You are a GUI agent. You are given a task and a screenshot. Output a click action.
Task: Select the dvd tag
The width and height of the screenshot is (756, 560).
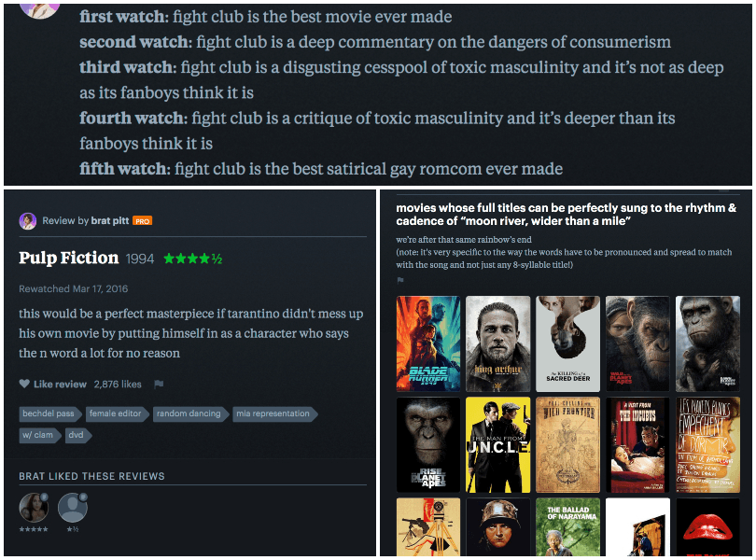[x=77, y=435]
